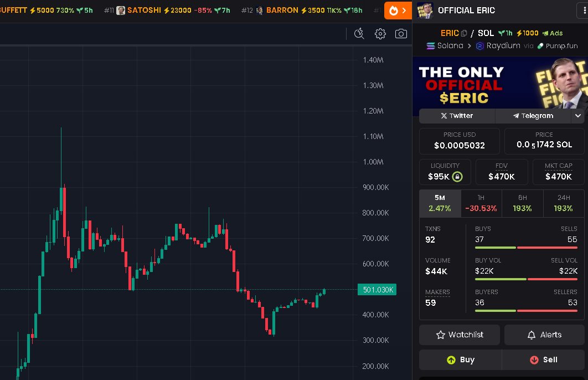
Task: Take a chart snapshot with camera icon
Action: click(x=401, y=34)
